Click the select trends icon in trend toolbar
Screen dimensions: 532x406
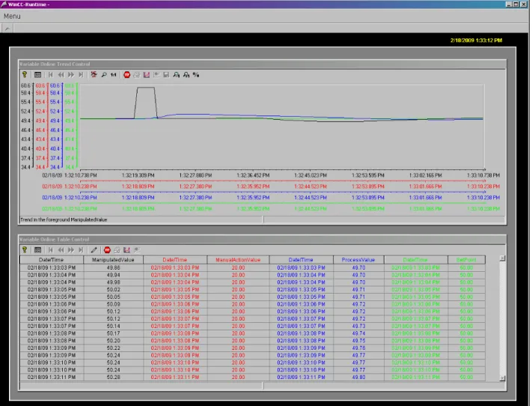[156, 75]
